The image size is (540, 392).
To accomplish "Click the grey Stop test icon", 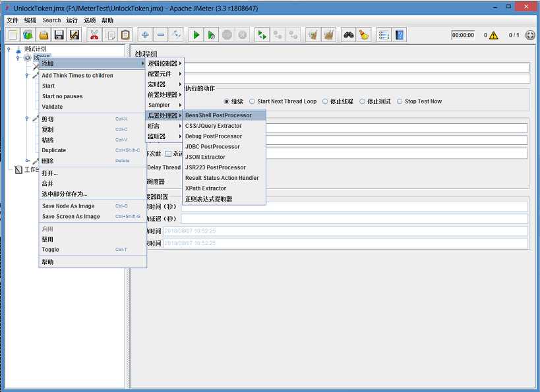I will click(x=227, y=35).
